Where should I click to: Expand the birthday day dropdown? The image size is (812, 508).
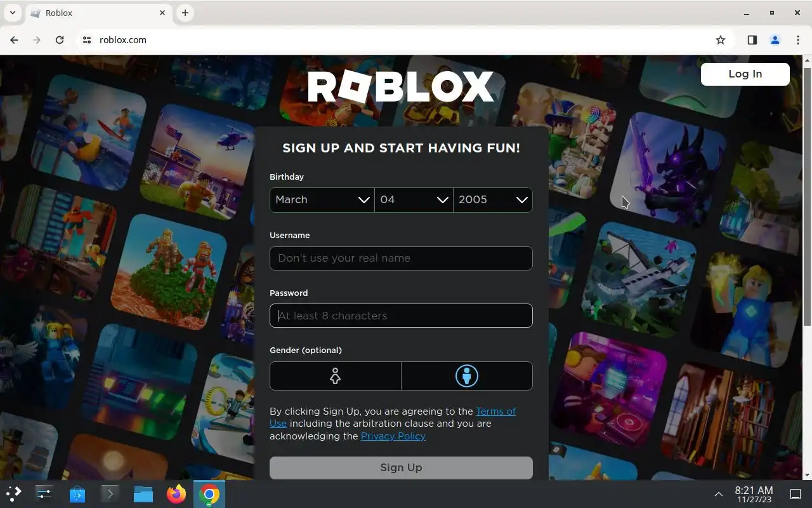click(x=414, y=199)
